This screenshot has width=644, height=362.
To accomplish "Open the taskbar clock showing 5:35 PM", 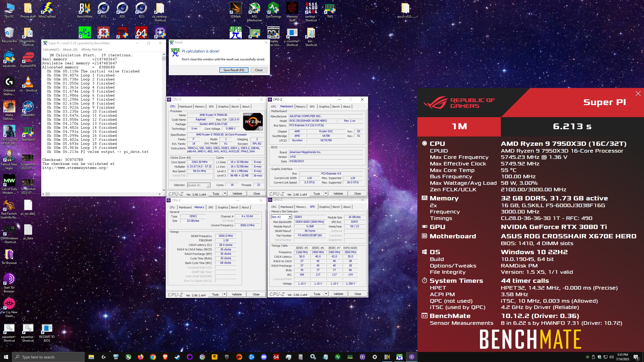I will (622, 357).
